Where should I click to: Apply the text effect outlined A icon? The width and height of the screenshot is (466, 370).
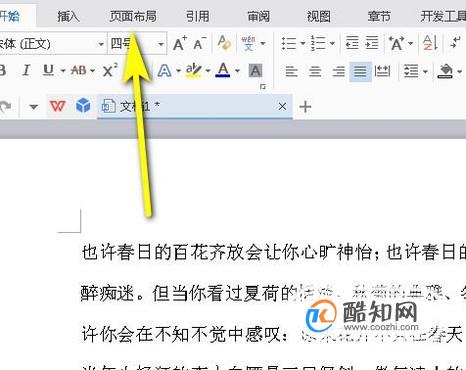click(164, 70)
